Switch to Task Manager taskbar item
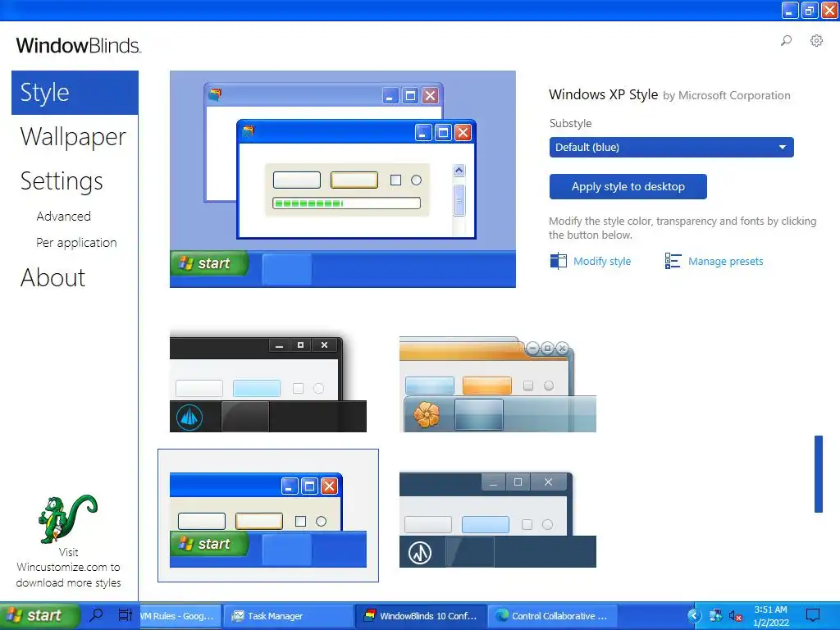The image size is (840, 630). [288, 616]
